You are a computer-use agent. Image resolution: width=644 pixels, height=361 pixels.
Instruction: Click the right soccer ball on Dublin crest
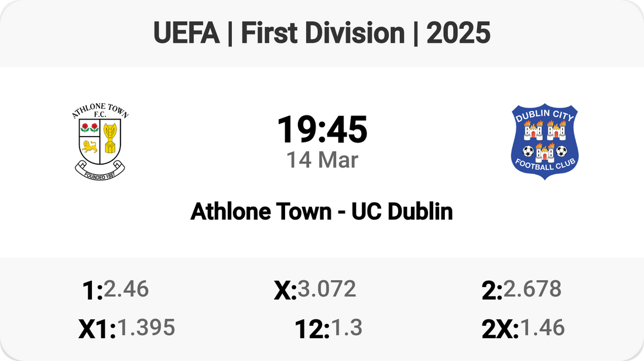(x=561, y=151)
